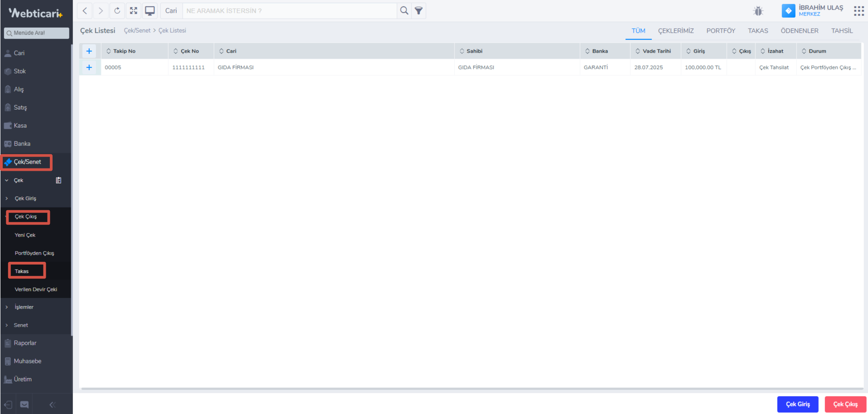Expand the Senet menu section

point(21,325)
